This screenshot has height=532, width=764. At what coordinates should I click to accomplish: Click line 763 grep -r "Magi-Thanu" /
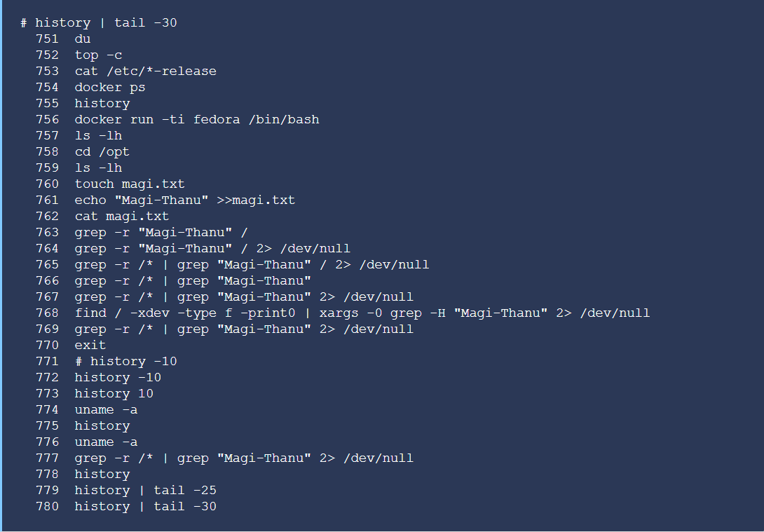(x=161, y=233)
